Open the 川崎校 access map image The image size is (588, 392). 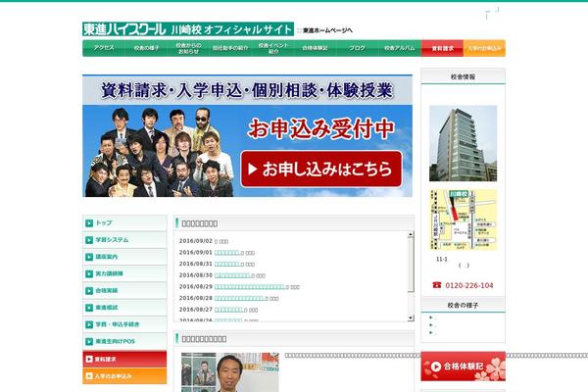tap(464, 220)
